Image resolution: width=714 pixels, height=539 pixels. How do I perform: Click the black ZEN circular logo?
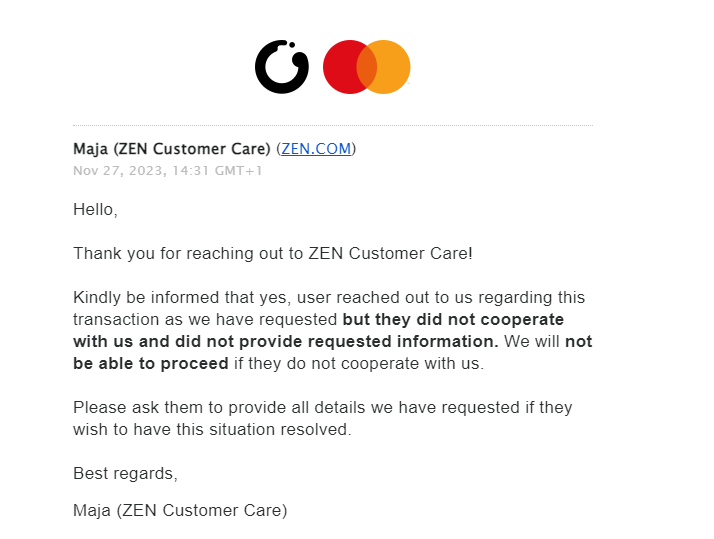[281, 67]
